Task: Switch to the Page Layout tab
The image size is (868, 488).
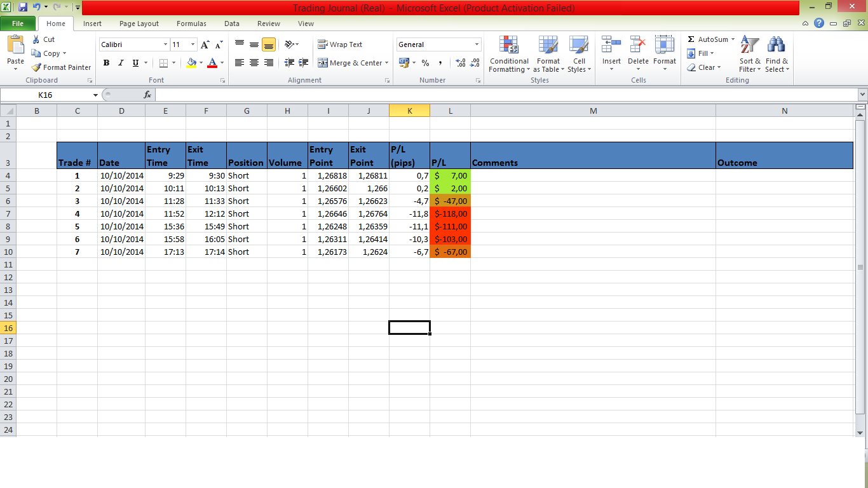Action: [139, 24]
